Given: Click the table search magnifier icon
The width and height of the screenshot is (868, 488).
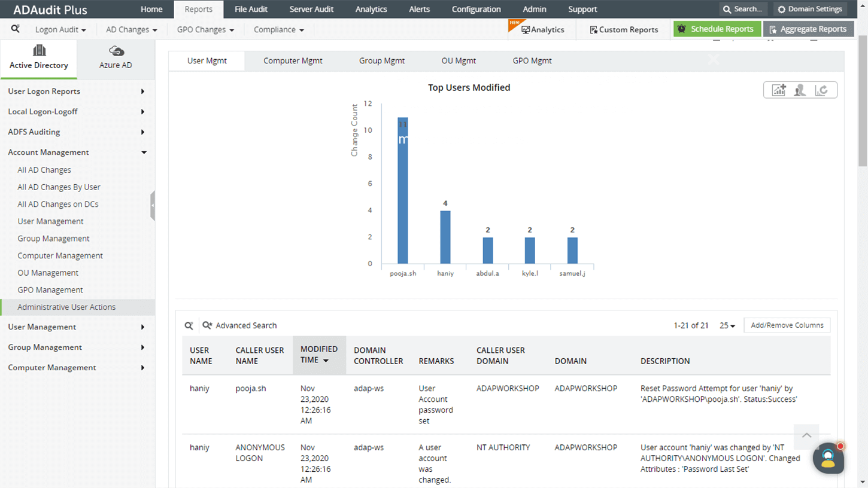Looking at the screenshot, I should click(x=189, y=325).
